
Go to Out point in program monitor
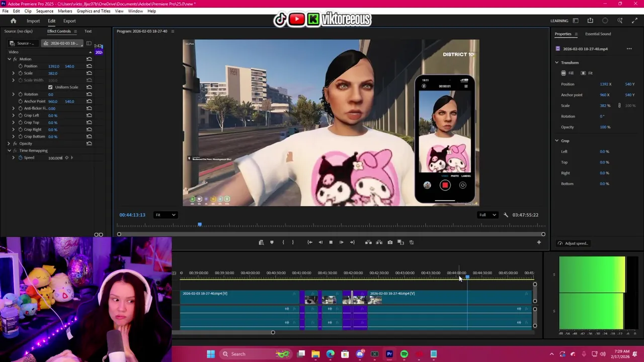[x=352, y=242]
